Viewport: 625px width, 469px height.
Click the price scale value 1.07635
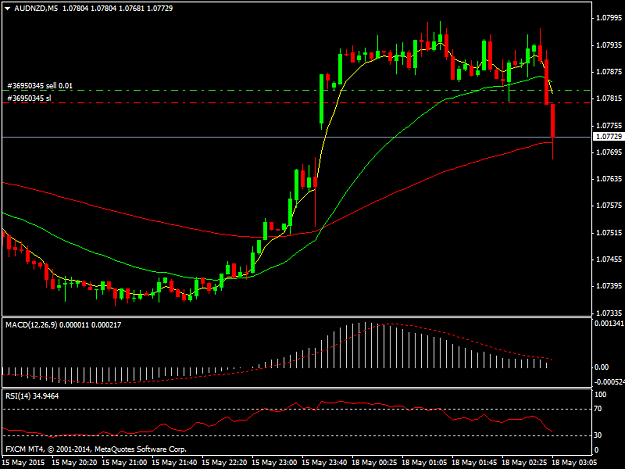point(609,179)
